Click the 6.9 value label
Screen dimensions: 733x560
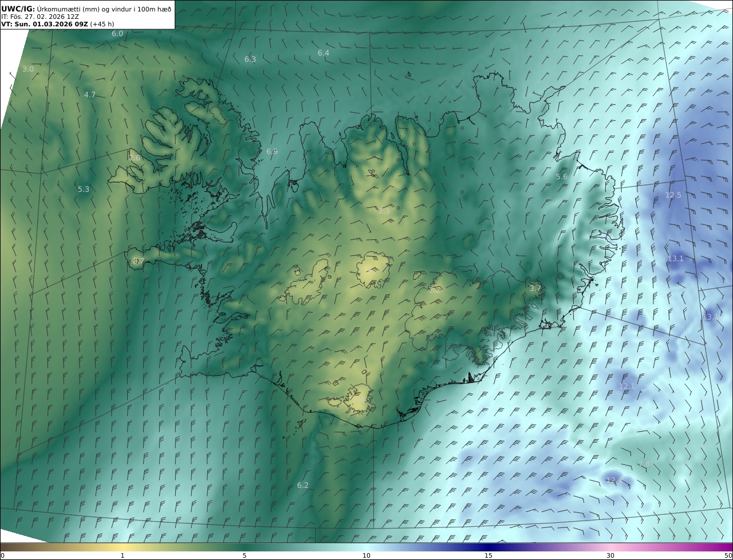tap(272, 152)
